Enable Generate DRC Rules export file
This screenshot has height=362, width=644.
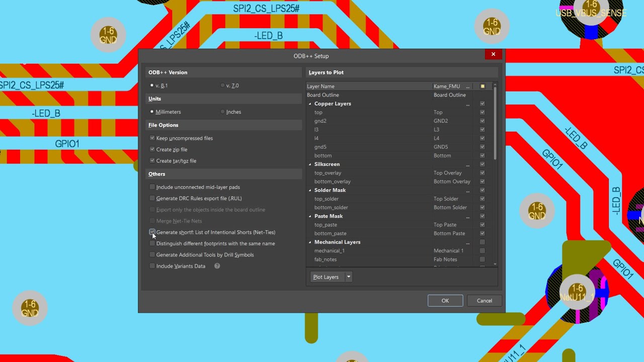tap(152, 198)
